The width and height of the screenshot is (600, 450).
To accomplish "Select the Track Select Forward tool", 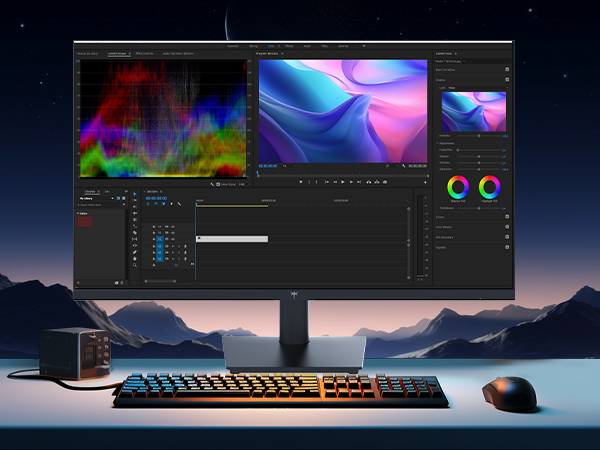I will point(134,200).
